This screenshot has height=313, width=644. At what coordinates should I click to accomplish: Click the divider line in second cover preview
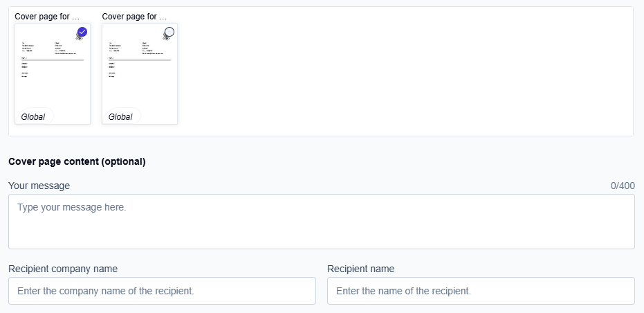click(x=140, y=60)
